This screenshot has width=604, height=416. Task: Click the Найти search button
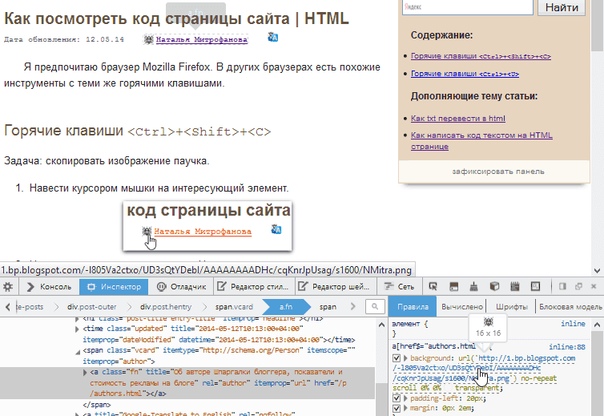coord(562,7)
